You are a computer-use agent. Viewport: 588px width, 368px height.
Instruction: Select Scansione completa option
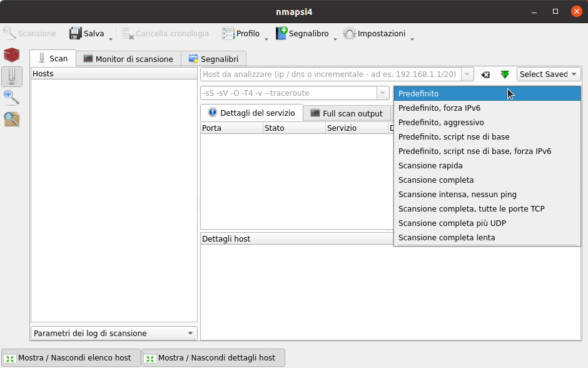point(487,180)
